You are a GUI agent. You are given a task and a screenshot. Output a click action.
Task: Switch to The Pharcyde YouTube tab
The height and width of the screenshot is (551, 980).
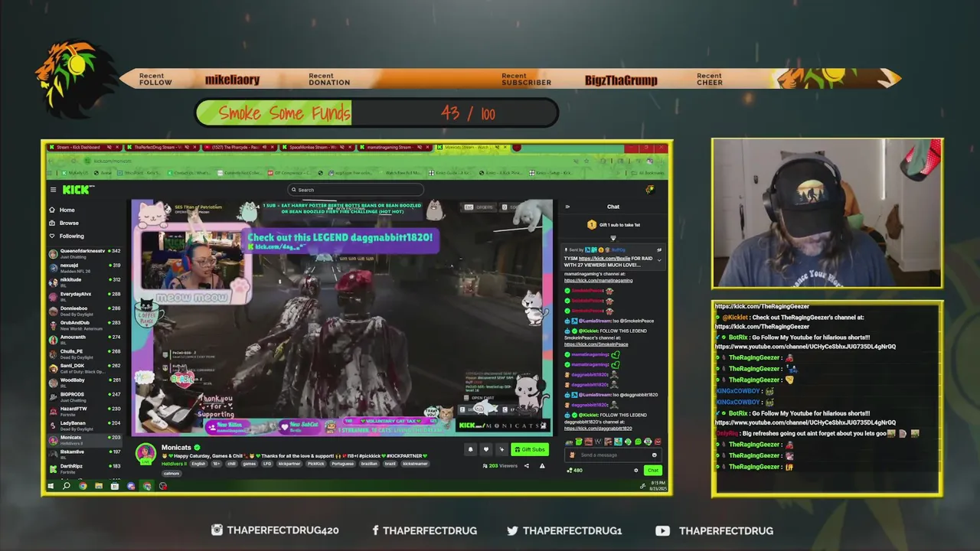(239, 147)
